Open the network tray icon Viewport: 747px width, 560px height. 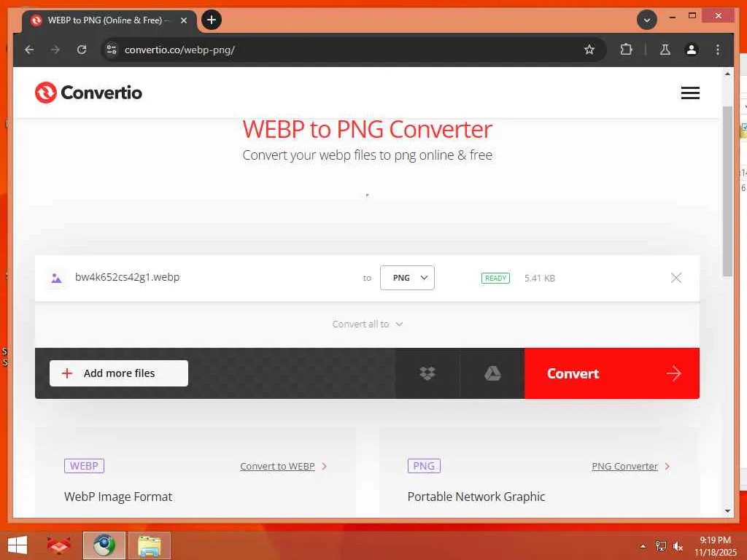[661, 545]
